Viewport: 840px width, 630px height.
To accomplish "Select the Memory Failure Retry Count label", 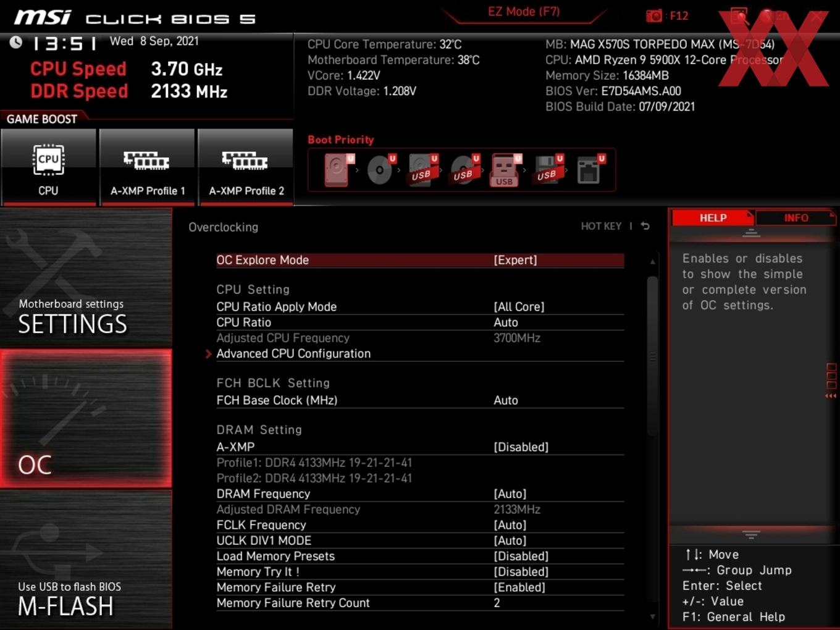I will [293, 603].
